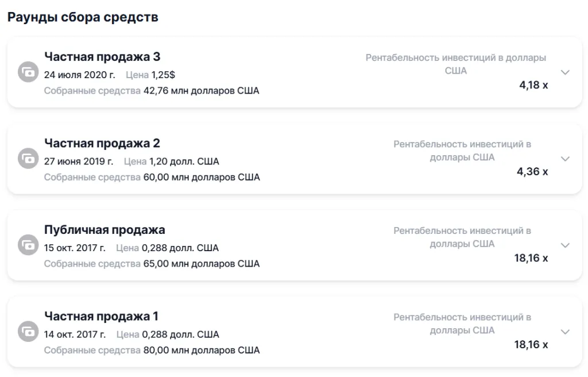This screenshot has width=588, height=377.
Task: Click the 4,18 x return value
Action: [533, 85]
